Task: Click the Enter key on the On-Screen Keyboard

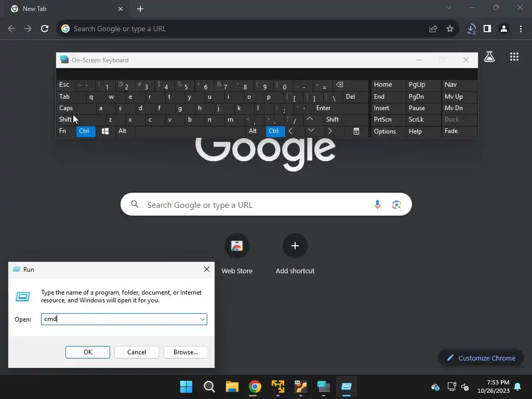Action: point(341,108)
